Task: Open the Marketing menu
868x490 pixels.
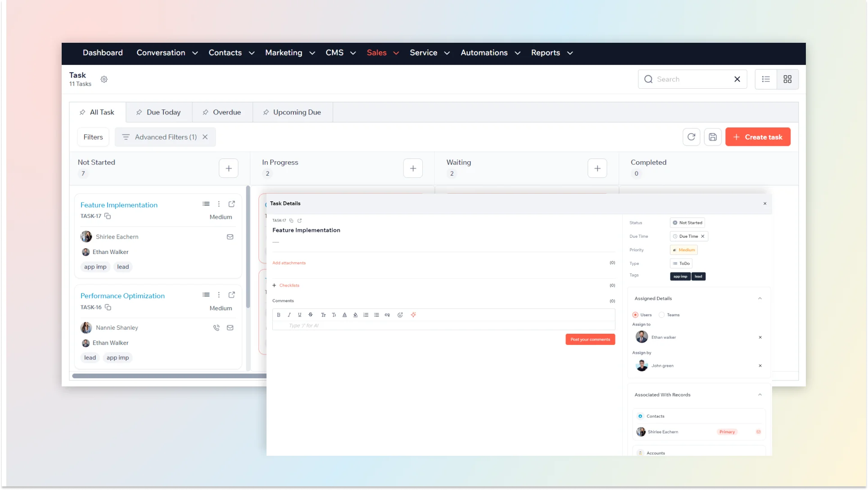Action: 289,53
